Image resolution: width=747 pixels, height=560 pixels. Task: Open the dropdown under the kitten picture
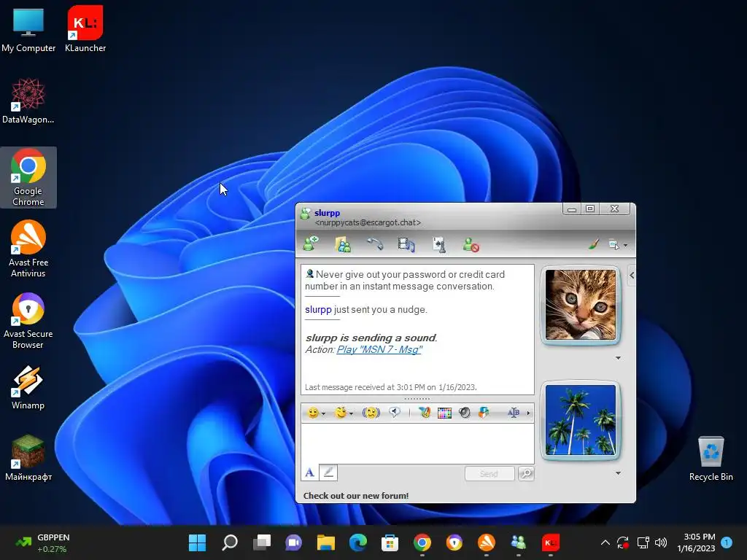click(618, 358)
